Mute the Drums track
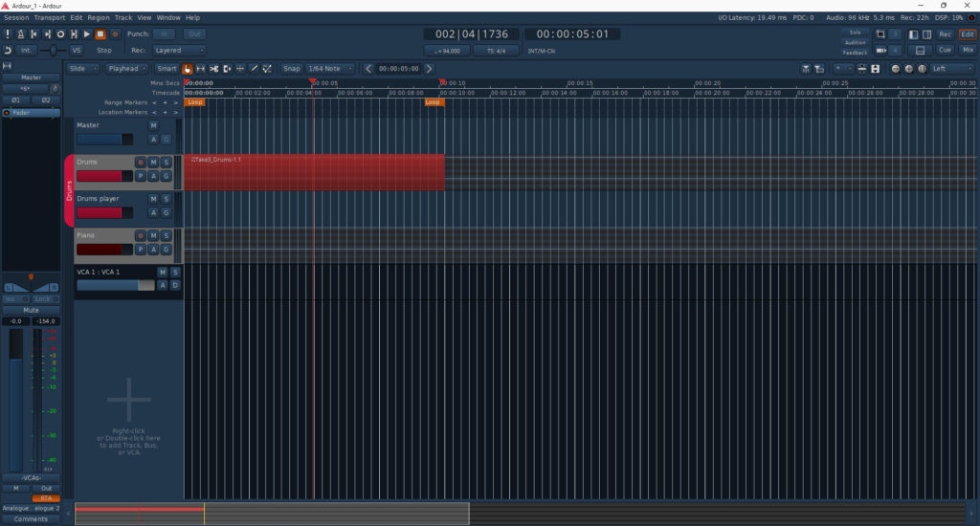The width and height of the screenshot is (980, 526). (x=153, y=163)
